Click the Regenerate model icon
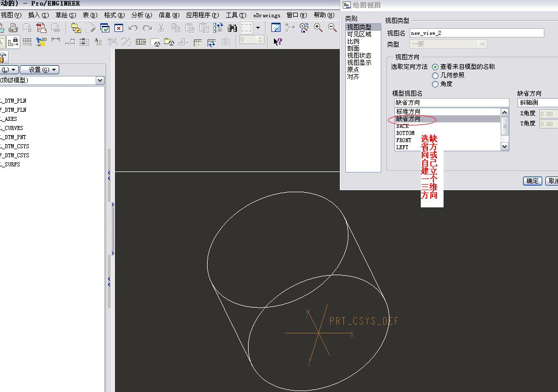This screenshot has width=558, height=392. [218, 28]
